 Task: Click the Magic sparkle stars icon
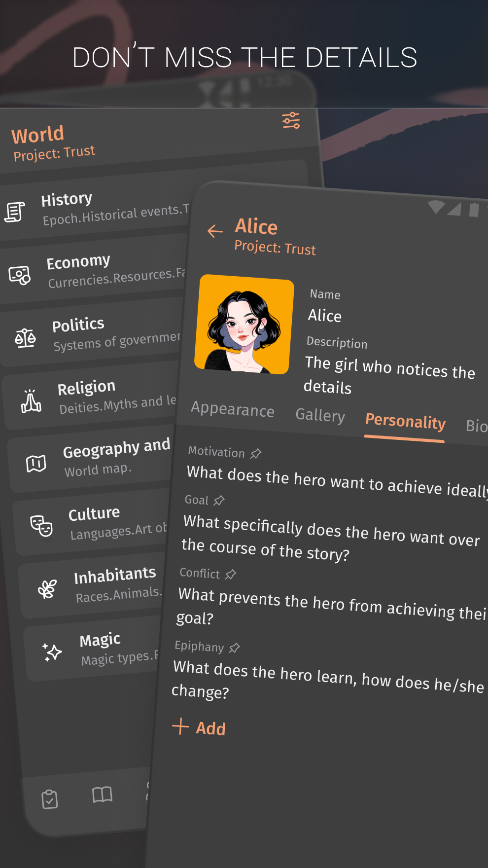tap(52, 652)
